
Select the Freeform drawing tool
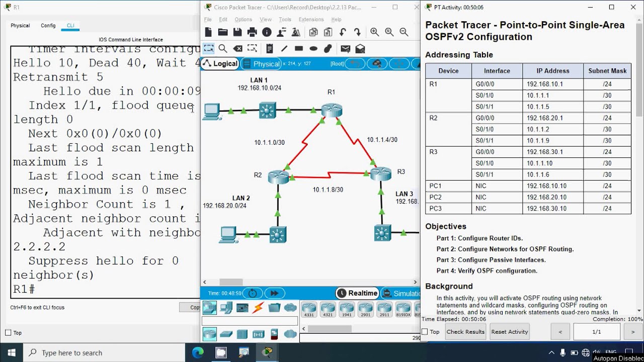pos(328,49)
